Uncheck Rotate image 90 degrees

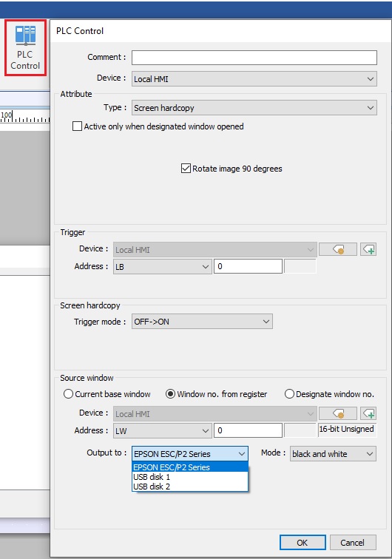[x=186, y=169]
